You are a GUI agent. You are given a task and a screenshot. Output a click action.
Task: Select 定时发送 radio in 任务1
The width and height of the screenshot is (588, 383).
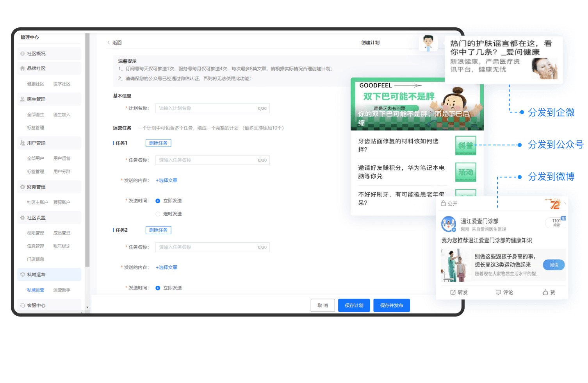tap(158, 214)
